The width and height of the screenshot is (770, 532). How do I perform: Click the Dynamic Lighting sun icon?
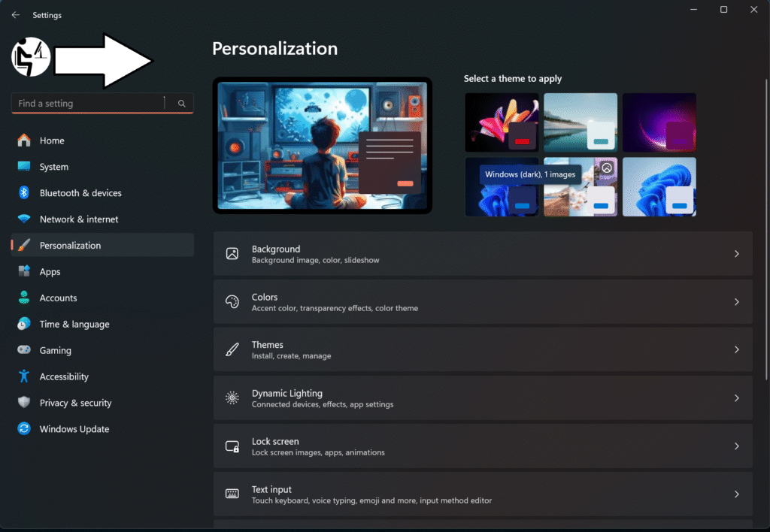coord(232,398)
